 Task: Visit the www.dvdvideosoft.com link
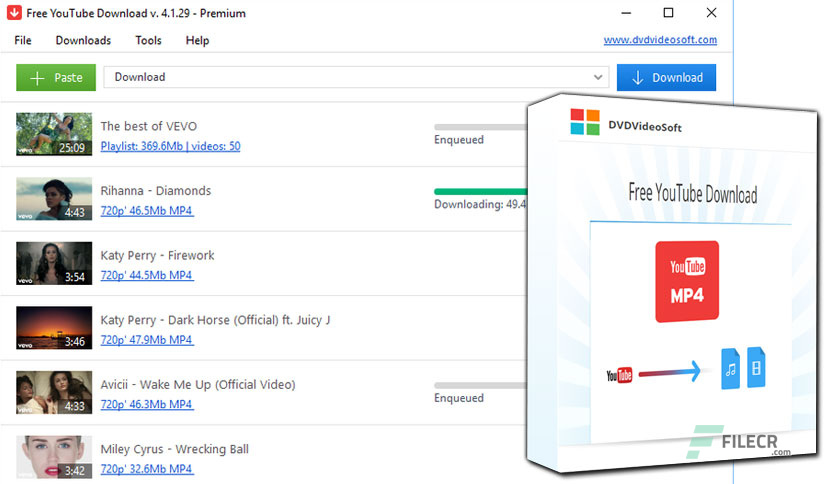point(660,41)
